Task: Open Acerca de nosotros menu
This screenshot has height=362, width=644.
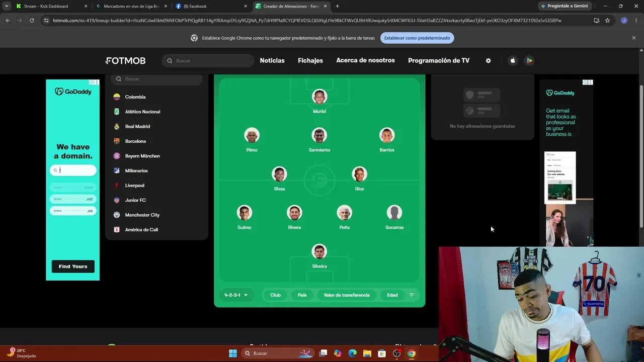Action: pyautogui.click(x=365, y=60)
